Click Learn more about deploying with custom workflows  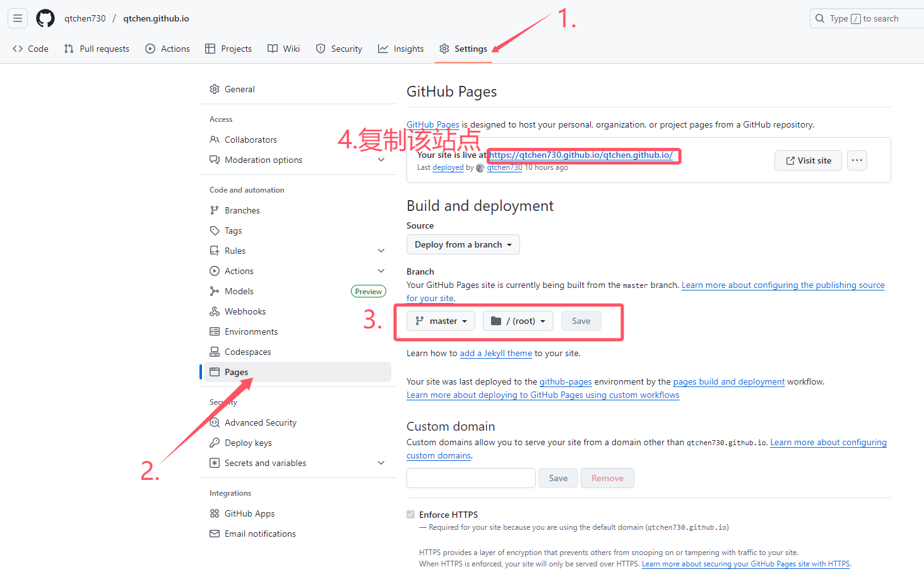click(x=543, y=395)
